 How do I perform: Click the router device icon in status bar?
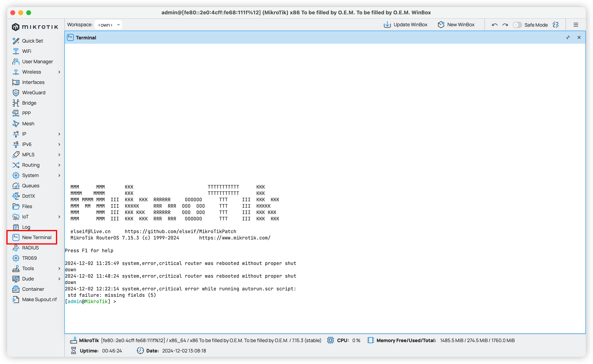coord(74,340)
